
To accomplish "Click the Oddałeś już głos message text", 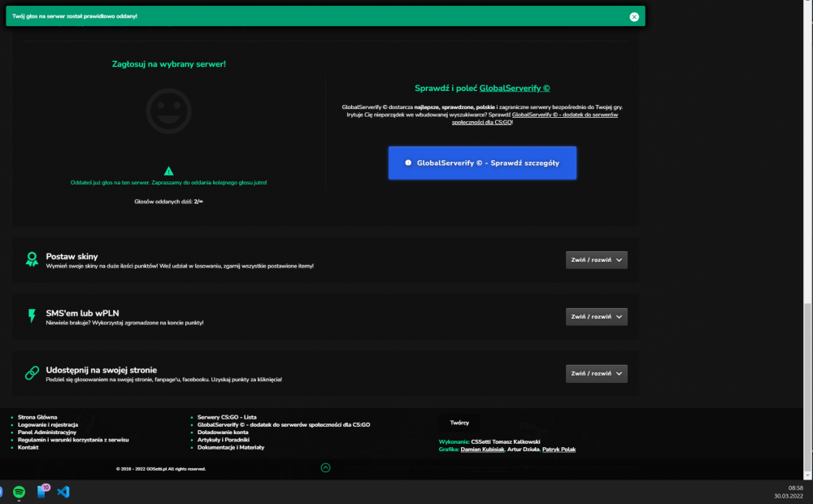I will click(168, 183).
